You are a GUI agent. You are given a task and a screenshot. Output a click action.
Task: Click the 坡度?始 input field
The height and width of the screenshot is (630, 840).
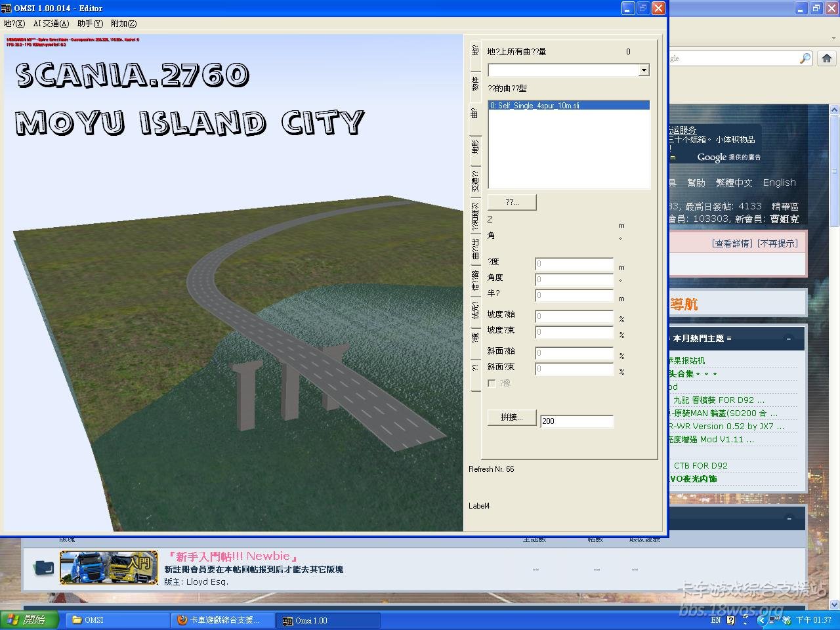(574, 316)
